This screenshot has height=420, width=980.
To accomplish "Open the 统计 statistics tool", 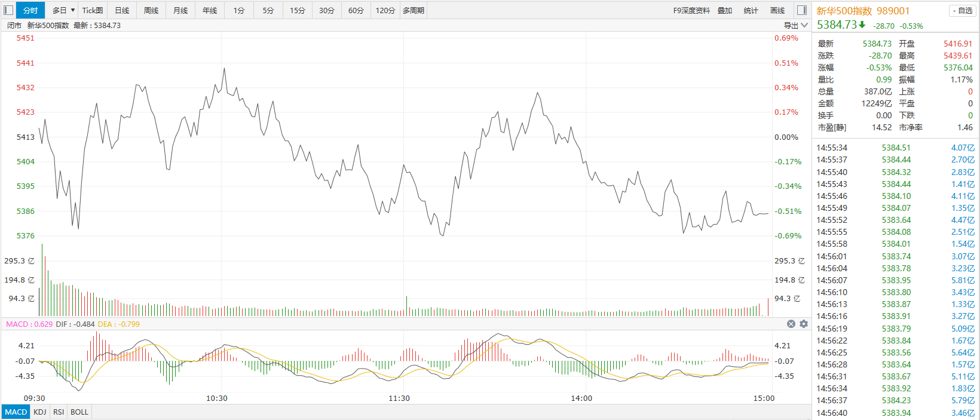I will click(751, 10).
